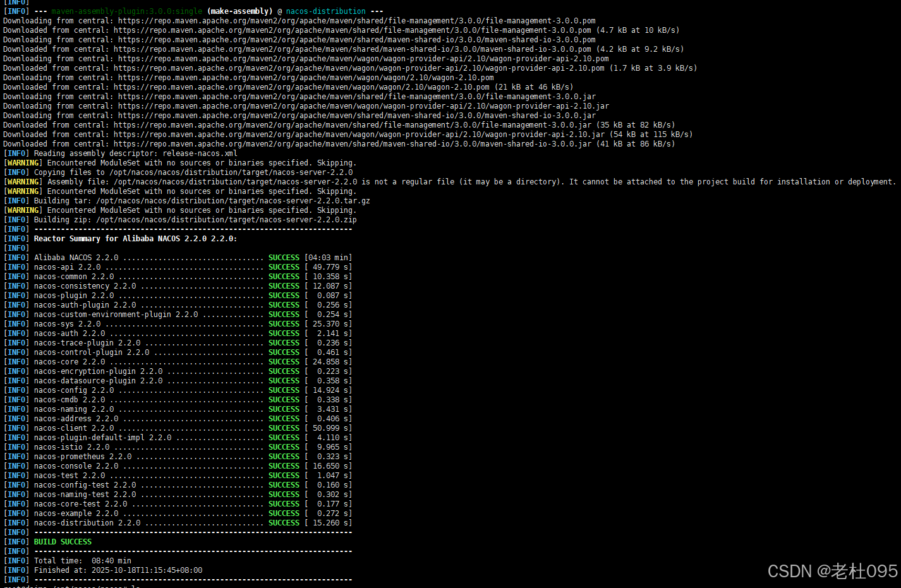
Task: Select the 'Alibaba NACOS 2.2.0' summary row name
Action: [76, 258]
